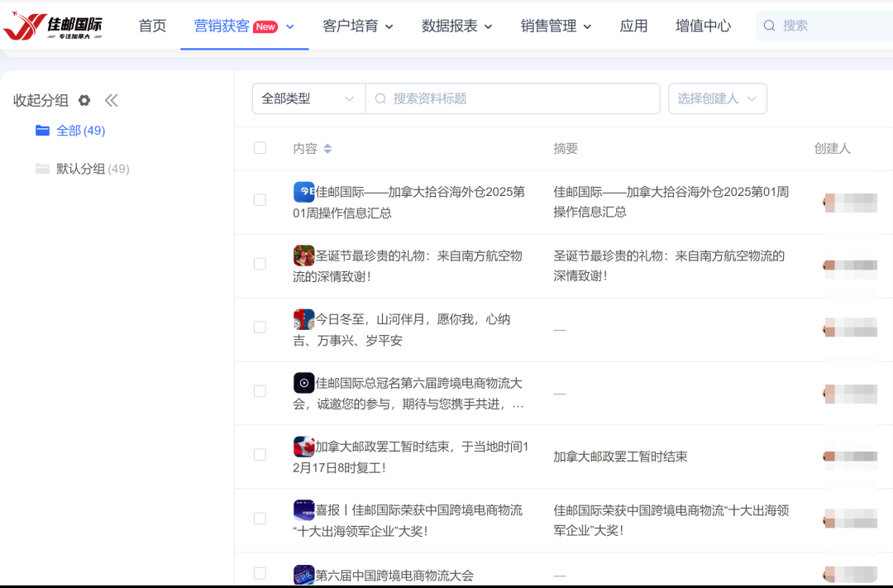Collapse sidebar with double-chevron icon

(x=112, y=100)
